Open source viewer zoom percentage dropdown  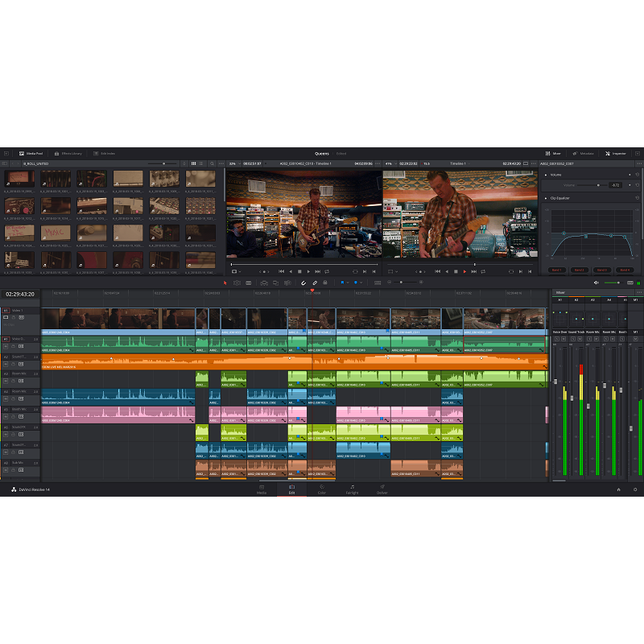233,163
